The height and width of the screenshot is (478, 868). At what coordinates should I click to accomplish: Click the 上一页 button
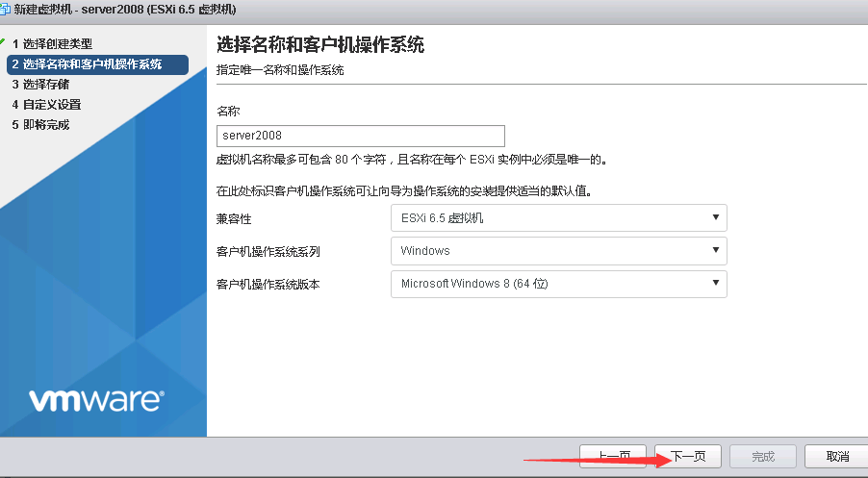[613, 457]
